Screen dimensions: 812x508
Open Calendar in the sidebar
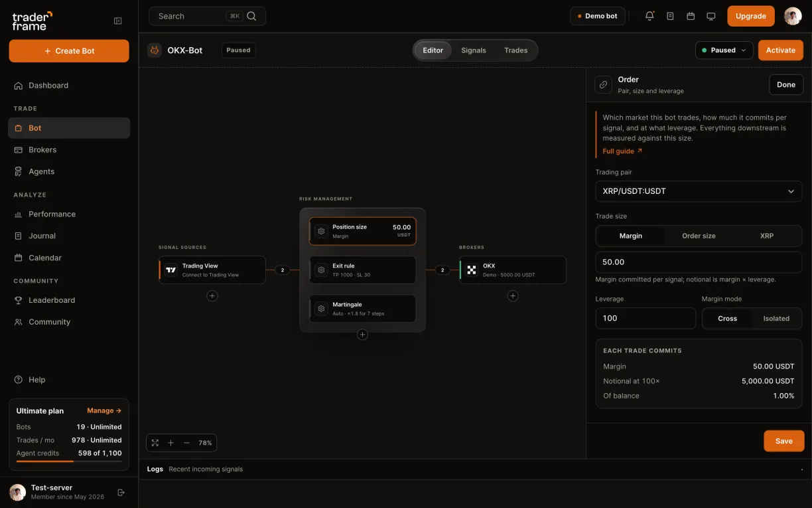coord(69,258)
